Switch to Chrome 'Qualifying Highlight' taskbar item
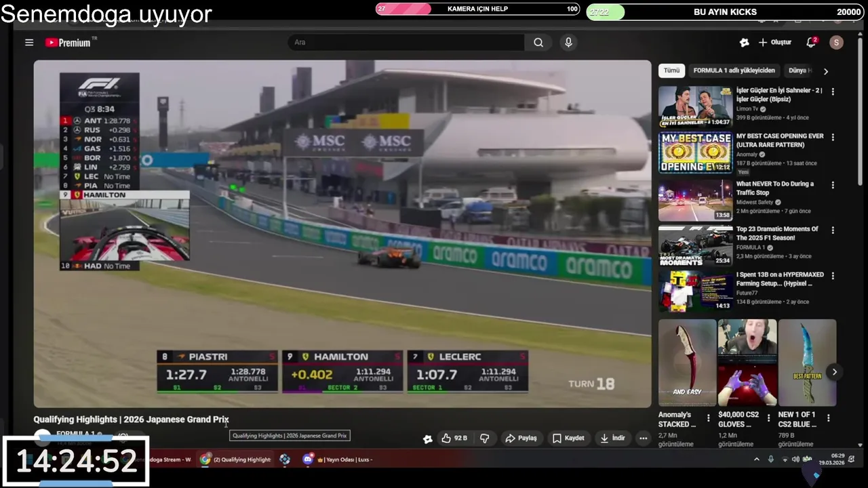The height and width of the screenshot is (488, 868). pyautogui.click(x=235, y=460)
